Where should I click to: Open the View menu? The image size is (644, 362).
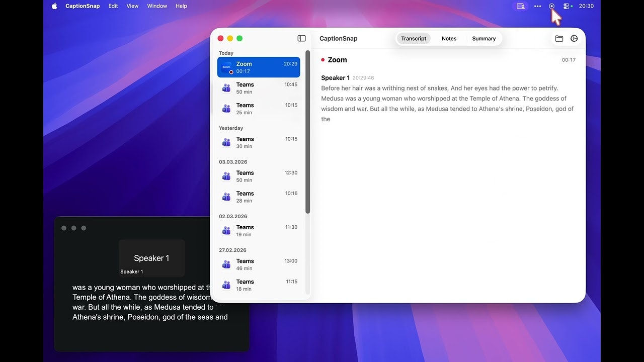tap(133, 6)
